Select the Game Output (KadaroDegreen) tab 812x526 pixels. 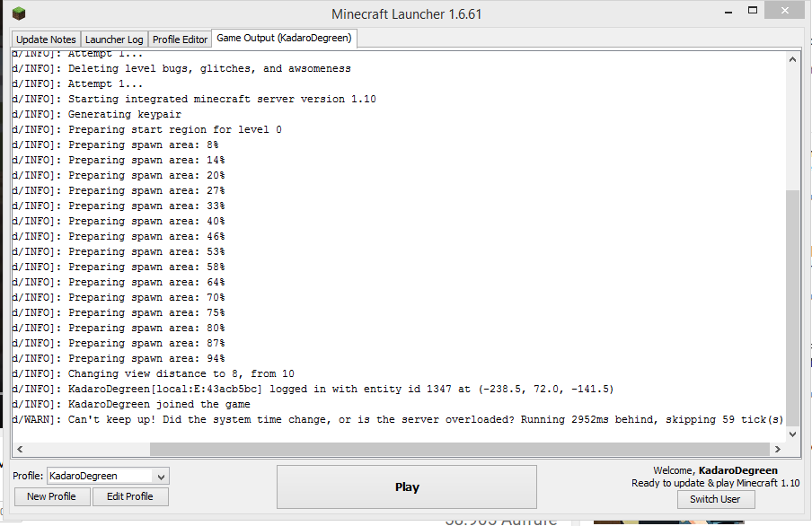click(285, 38)
